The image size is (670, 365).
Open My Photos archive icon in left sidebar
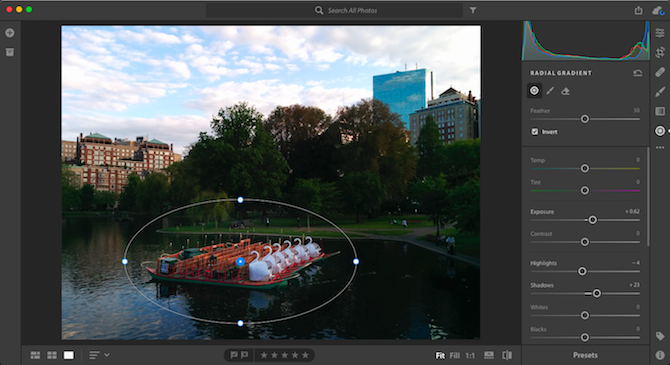[10, 52]
